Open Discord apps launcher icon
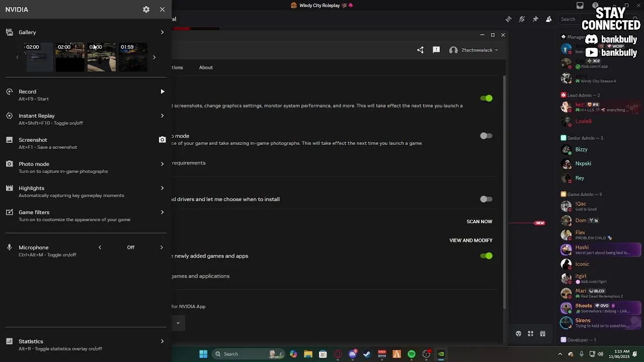 click(x=530, y=333)
